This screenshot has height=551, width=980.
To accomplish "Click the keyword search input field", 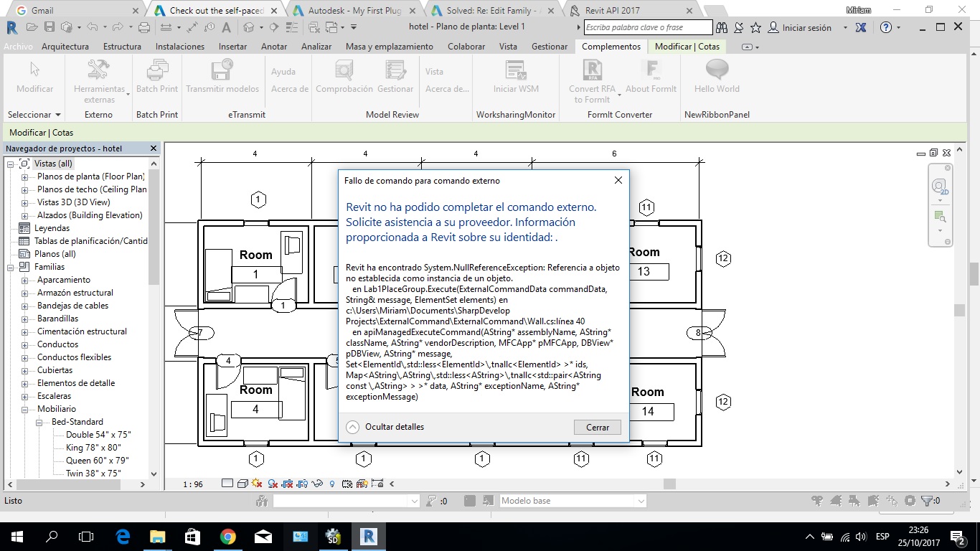I will (x=647, y=27).
